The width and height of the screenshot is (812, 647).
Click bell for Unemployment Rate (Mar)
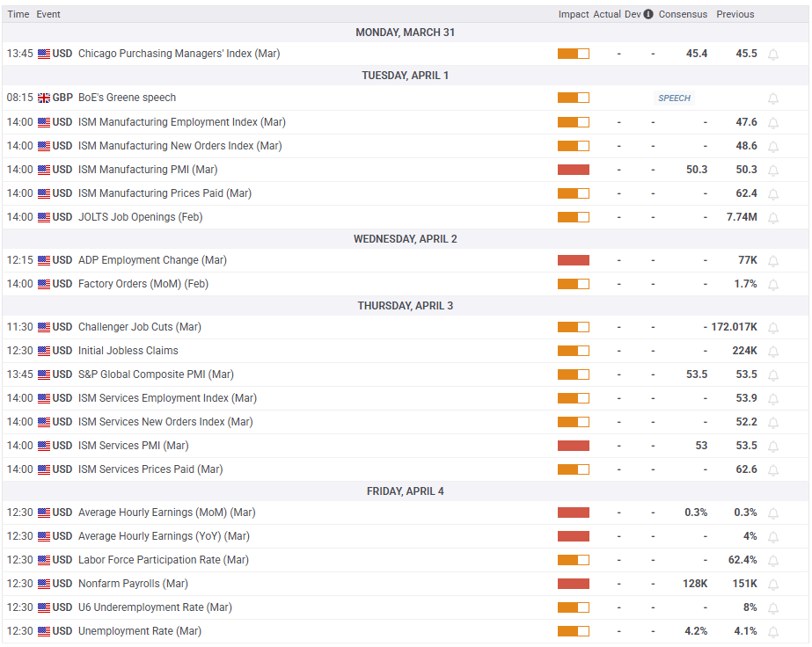(x=773, y=632)
